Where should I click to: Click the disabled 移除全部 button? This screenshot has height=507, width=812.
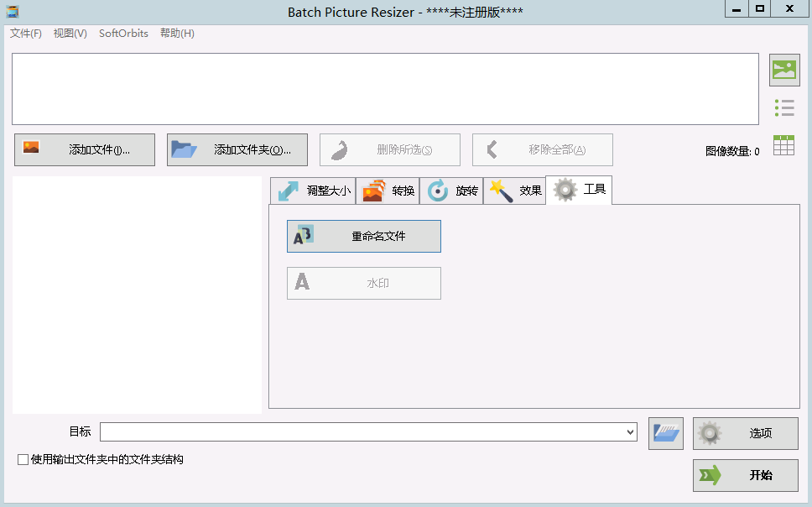542,149
